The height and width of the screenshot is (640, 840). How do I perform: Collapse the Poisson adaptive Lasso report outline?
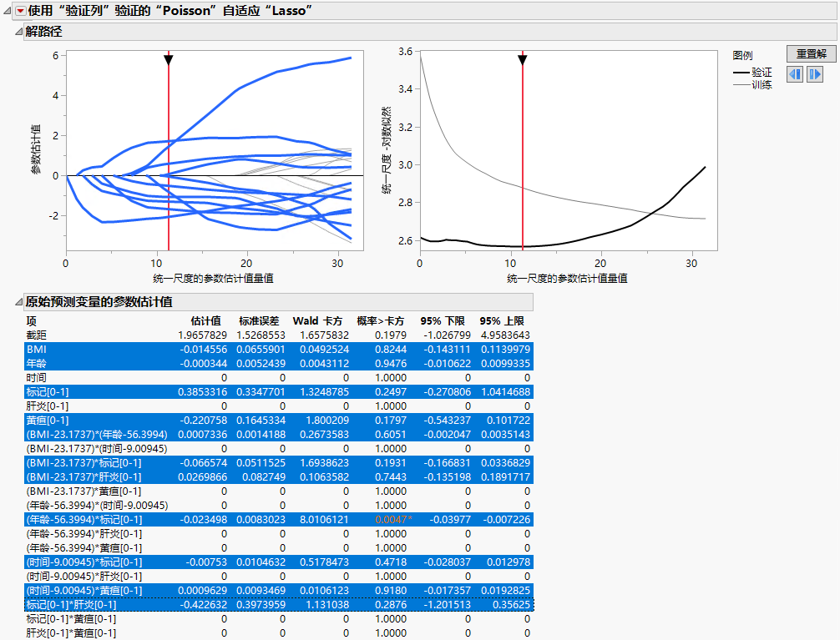[8, 11]
